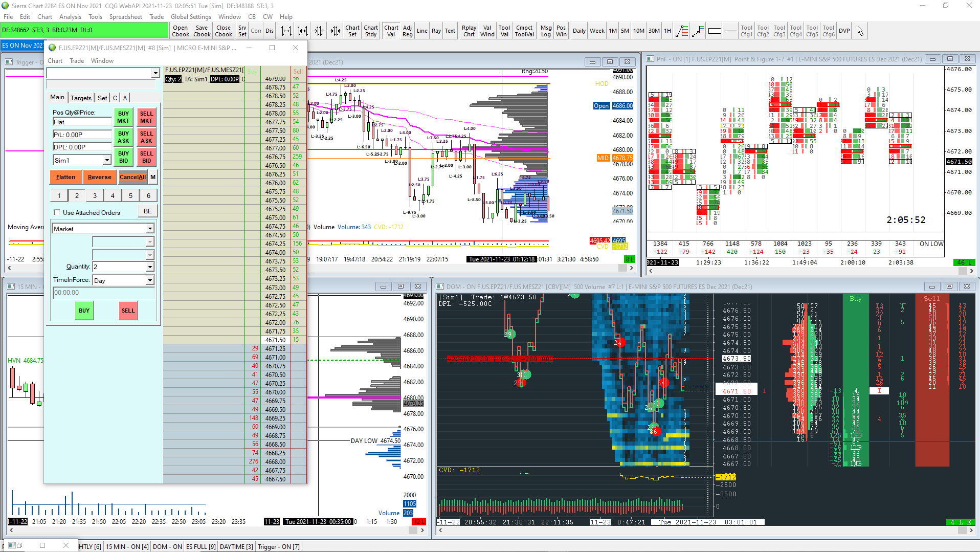Click the Cmpct ToolVal toolbar button
This screenshot has width=980, height=552.
(524, 31)
